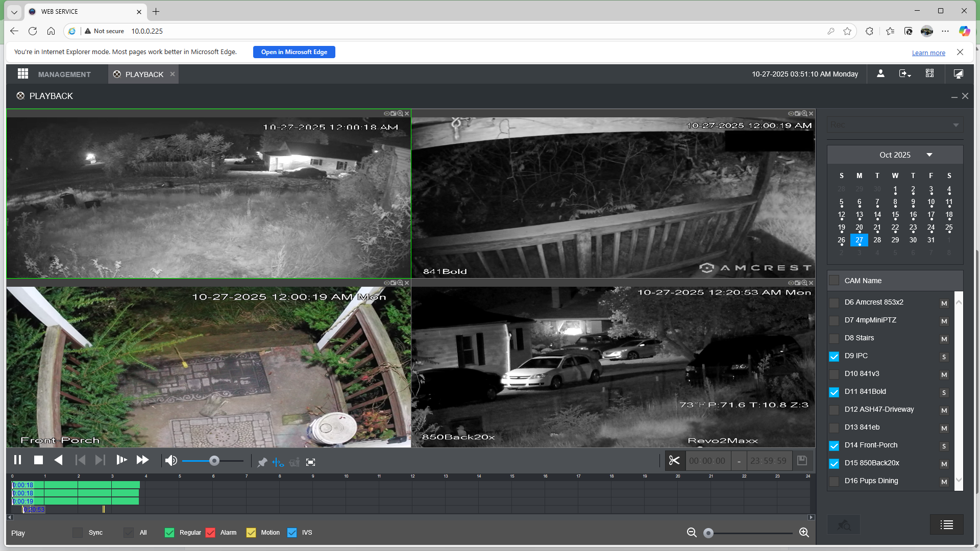The height and width of the screenshot is (551, 980).
Task: Select October 28 on the calendar
Action: pyautogui.click(x=877, y=240)
